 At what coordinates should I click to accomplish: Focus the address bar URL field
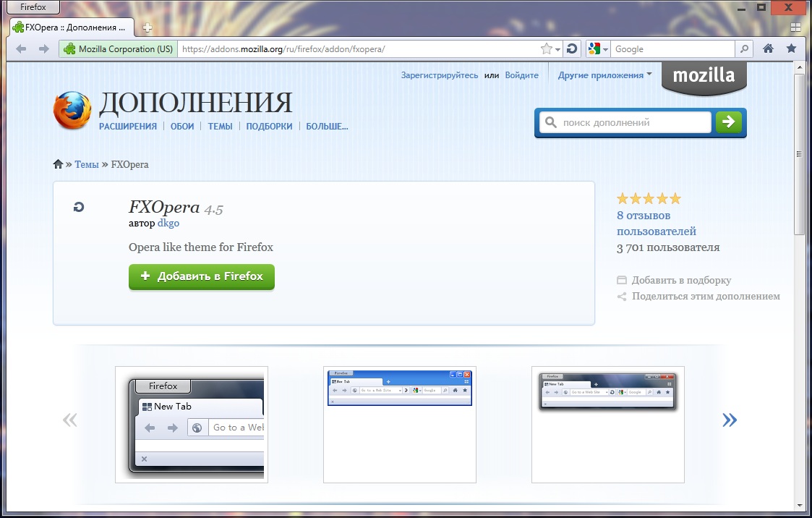357,49
